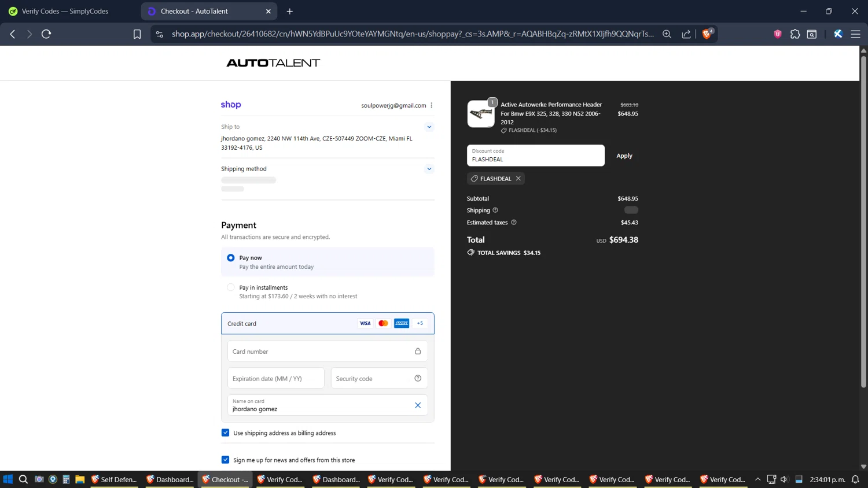
Task: Open account options three-dot menu
Action: pos(432,105)
